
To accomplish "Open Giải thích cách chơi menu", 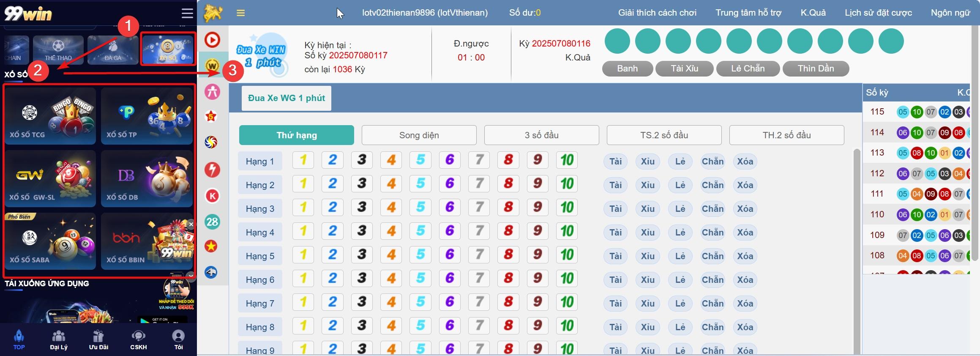I will tap(657, 13).
